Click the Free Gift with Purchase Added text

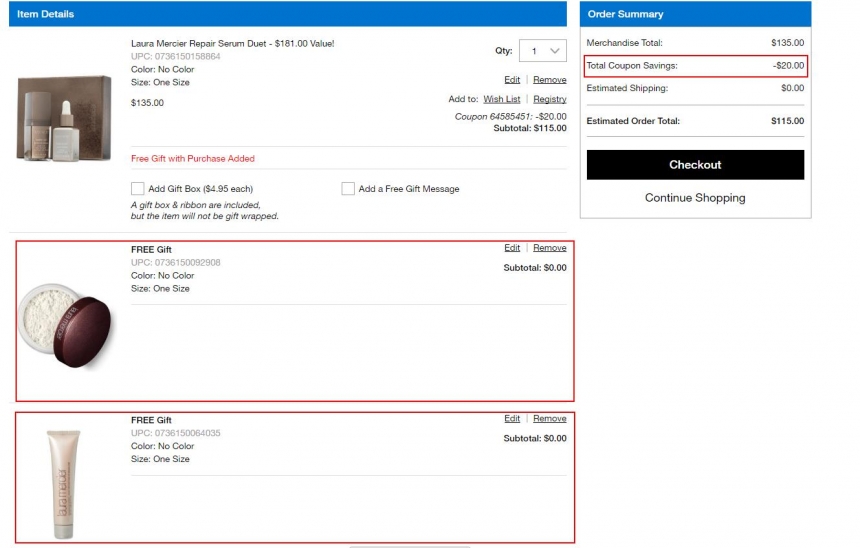coord(193,159)
